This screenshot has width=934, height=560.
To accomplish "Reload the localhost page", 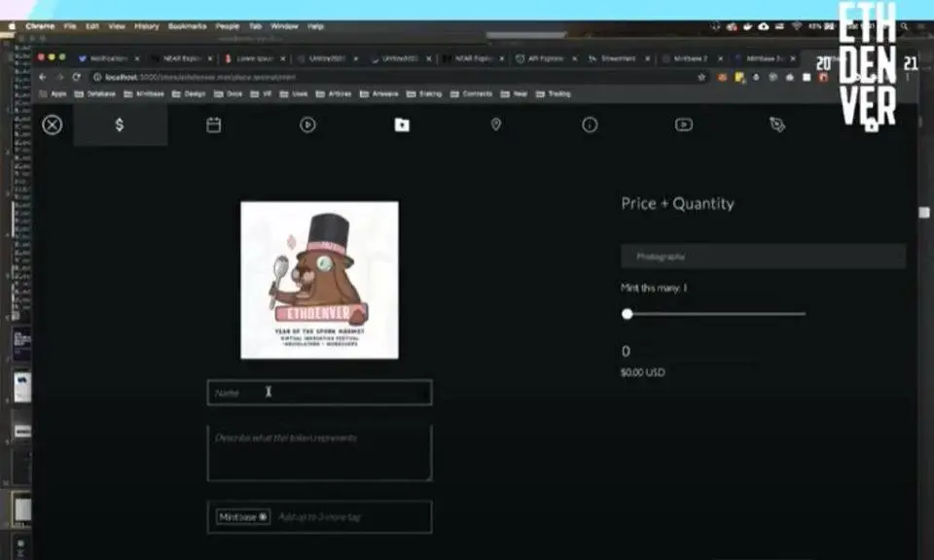I will [x=76, y=78].
